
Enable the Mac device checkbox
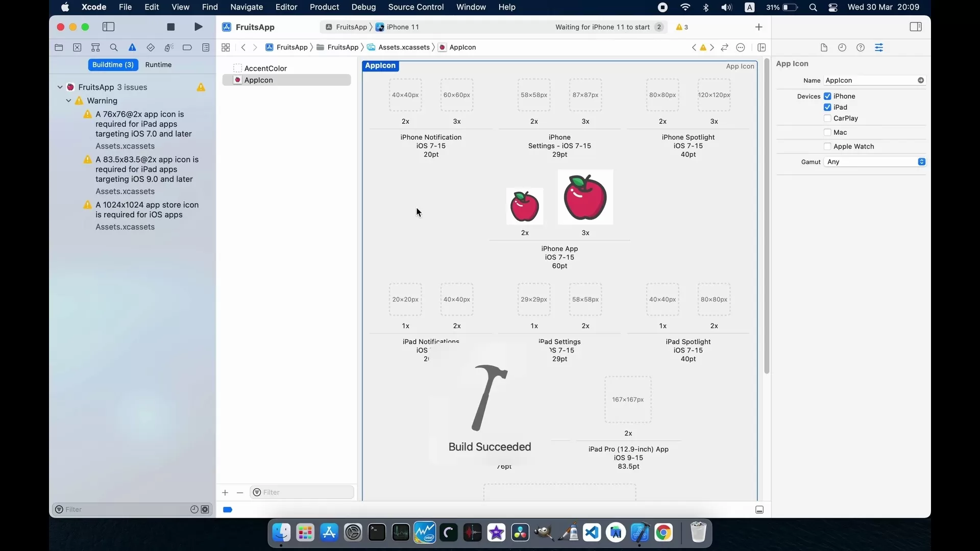[827, 132]
